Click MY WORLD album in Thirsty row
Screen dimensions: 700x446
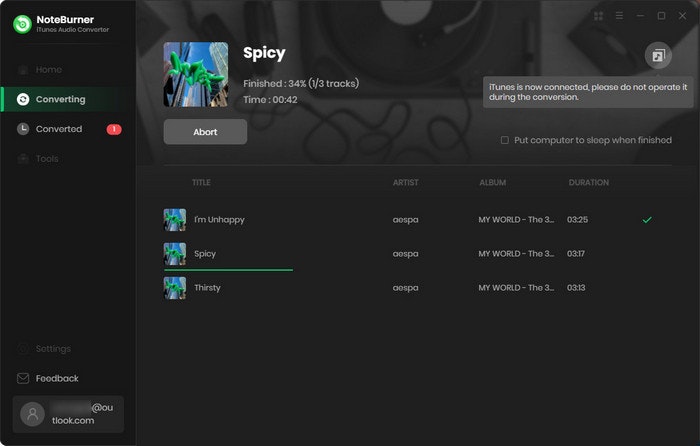click(x=516, y=288)
